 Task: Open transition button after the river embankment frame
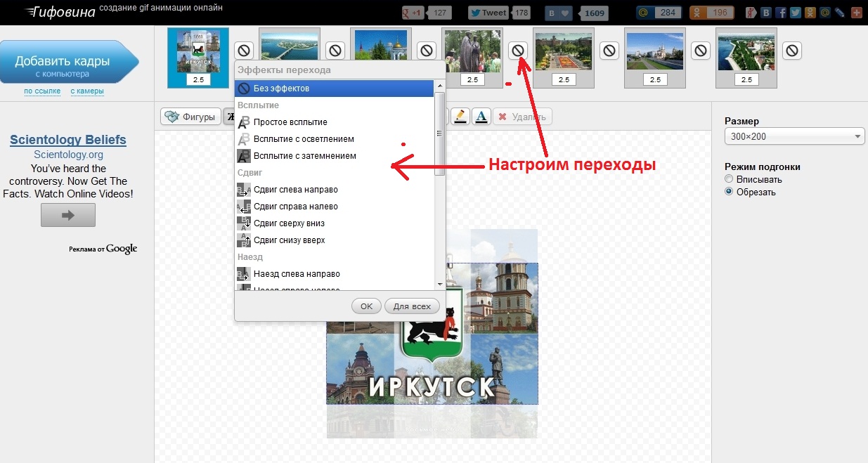(792, 51)
